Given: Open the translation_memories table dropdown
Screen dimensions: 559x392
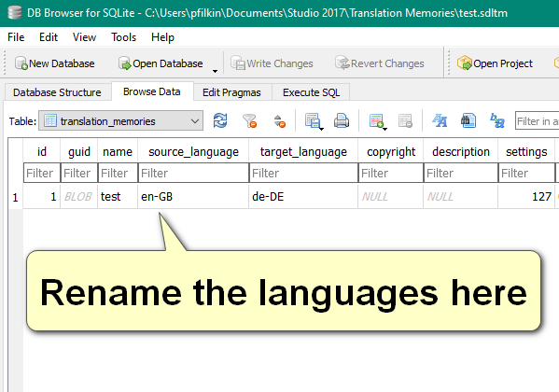Looking at the screenshot, I should [x=121, y=121].
